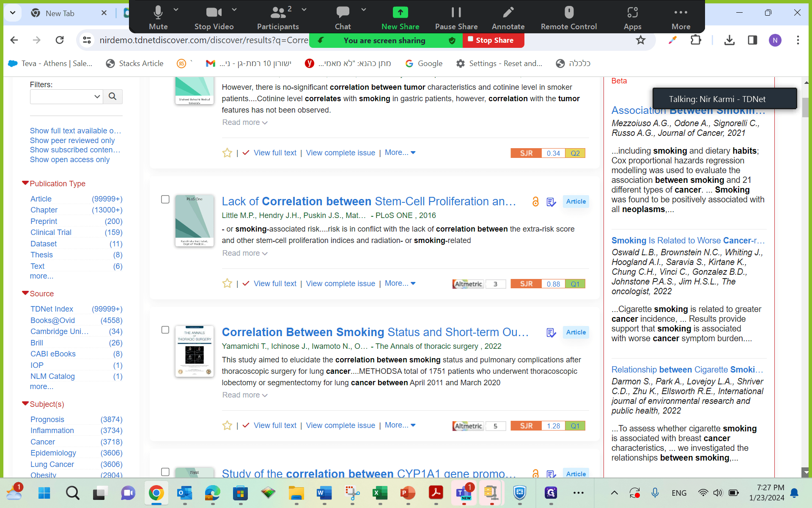Viewport: 812px width, 508px height.
Task: Click Stop Share button
Action: [494, 40]
